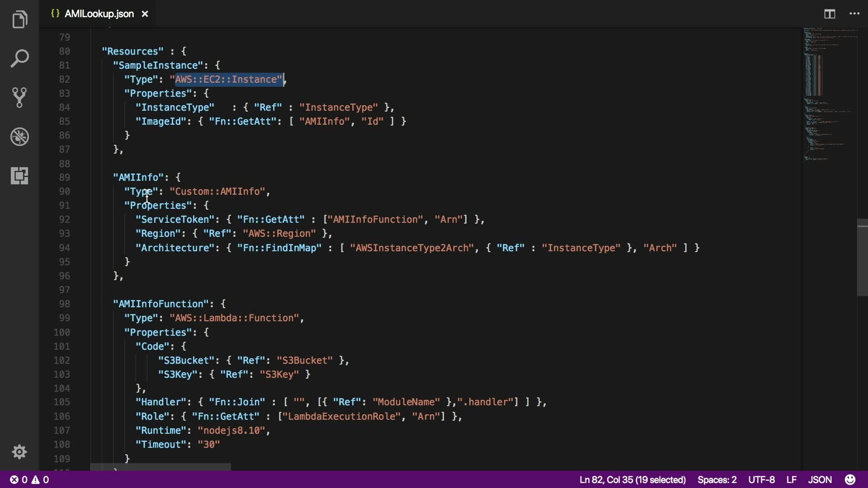Open the UTF-8 encoding selector
868x488 pixels.
click(x=761, y=479)
